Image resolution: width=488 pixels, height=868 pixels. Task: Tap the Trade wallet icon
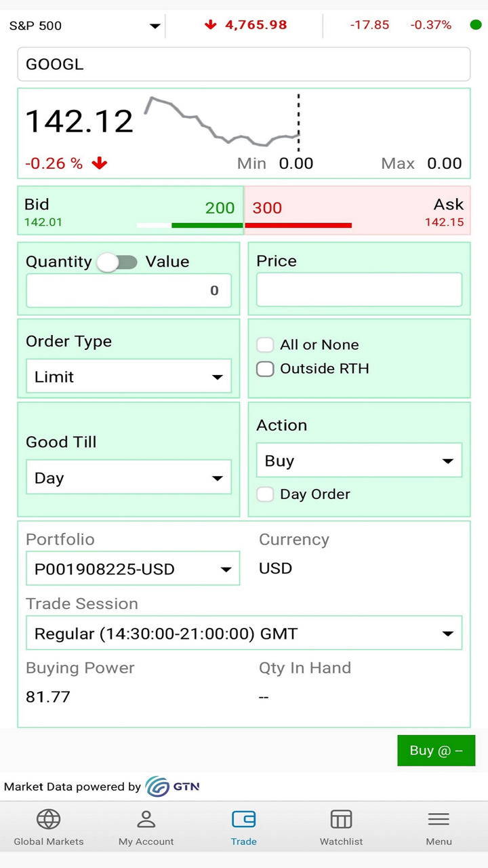click(x=243, y=819)
